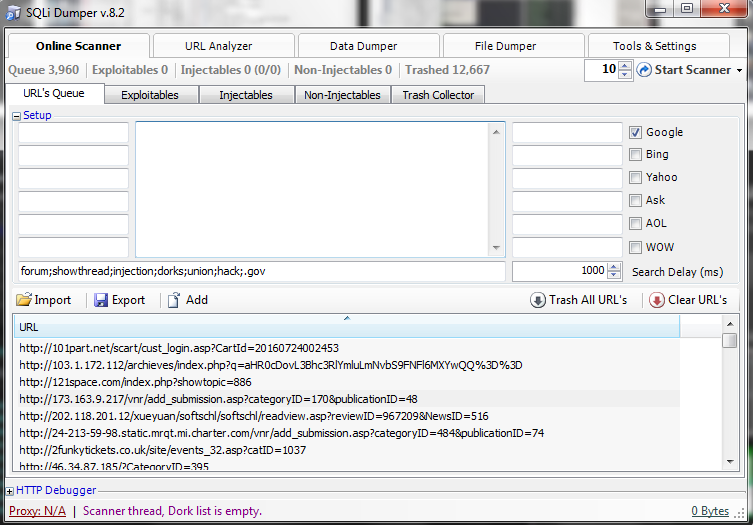Click the Start Scanner blue arrow icon
The height and width of the screenshot is (525, 753).
tap(644, 70)
